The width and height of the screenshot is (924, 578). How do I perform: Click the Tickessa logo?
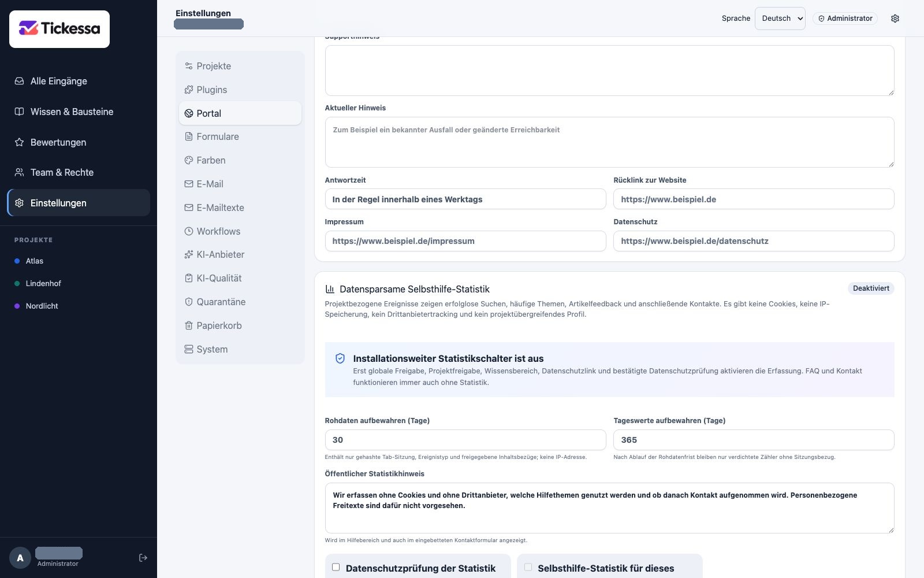click(59, 28)
